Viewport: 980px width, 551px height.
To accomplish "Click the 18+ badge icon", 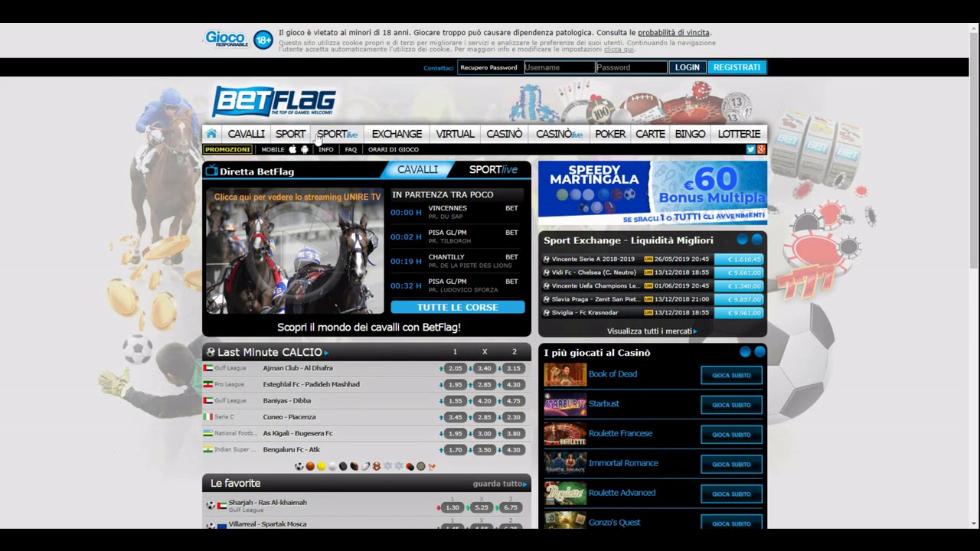I will pyautogui.click(x=263, y=40).
